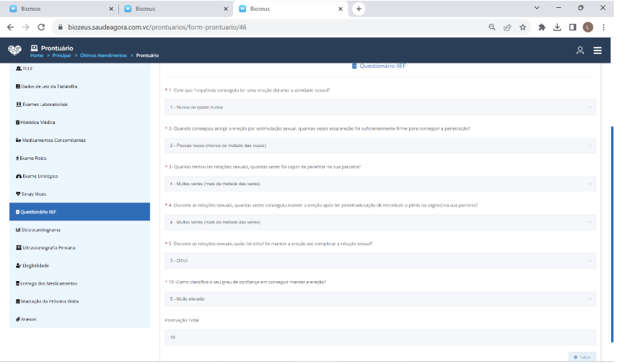Expand question 2 'Poucas vezes' dropdown
Image resolution: width=619 pixels, height=364 pixels.
coord(379,145)
